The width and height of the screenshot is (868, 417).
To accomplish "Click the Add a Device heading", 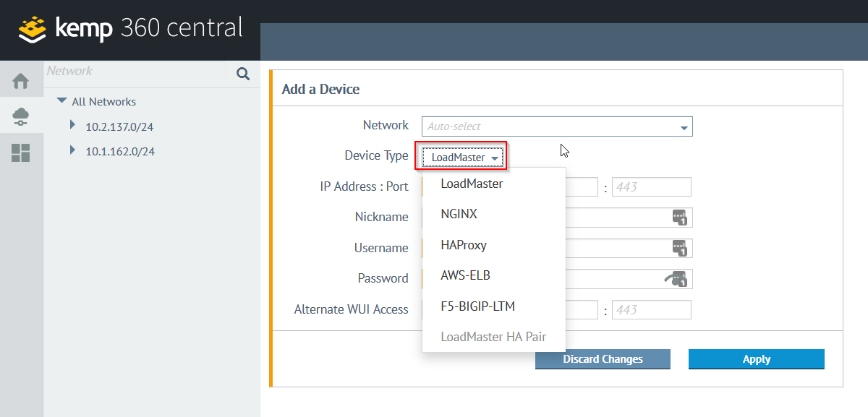I will pyautogui.click(x=320, y=89).
